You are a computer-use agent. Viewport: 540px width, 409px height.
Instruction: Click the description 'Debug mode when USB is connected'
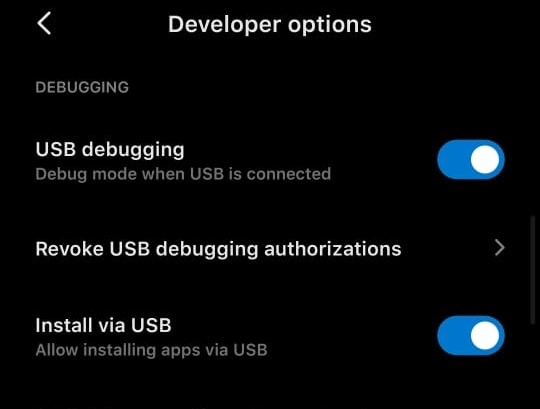183,174
